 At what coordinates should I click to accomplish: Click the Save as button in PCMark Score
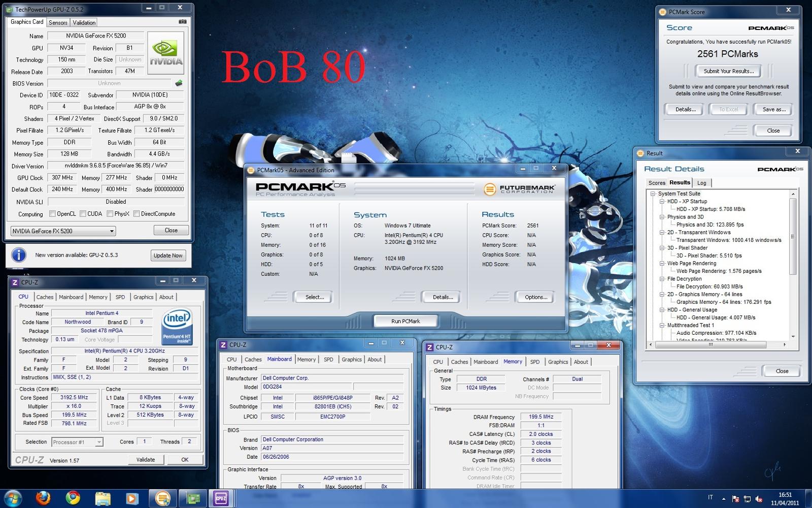tap(774, 109)
